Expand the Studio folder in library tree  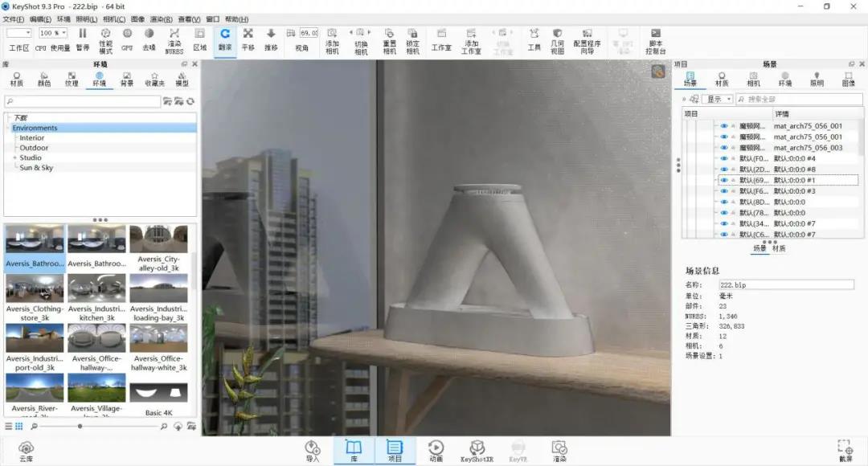point(14,157)
